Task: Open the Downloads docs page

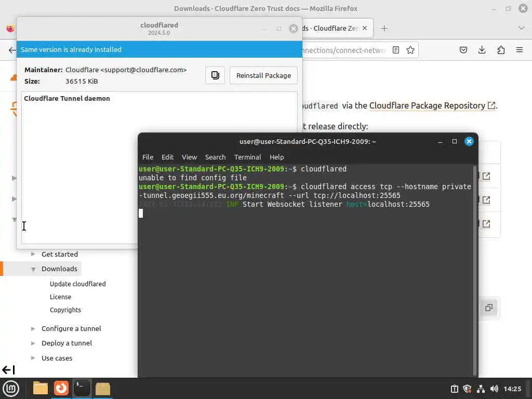Action: click(x=59, y=269)
